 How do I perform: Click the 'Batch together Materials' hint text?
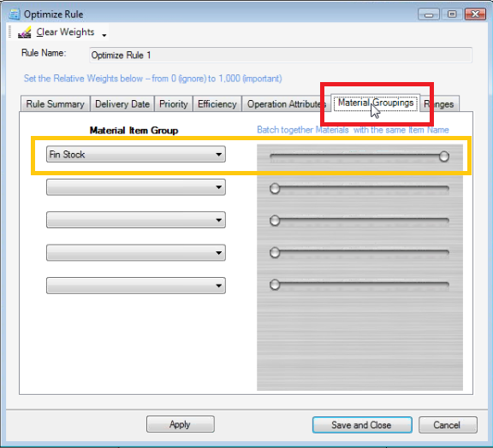pyautogui.click(x=353, y=130)
